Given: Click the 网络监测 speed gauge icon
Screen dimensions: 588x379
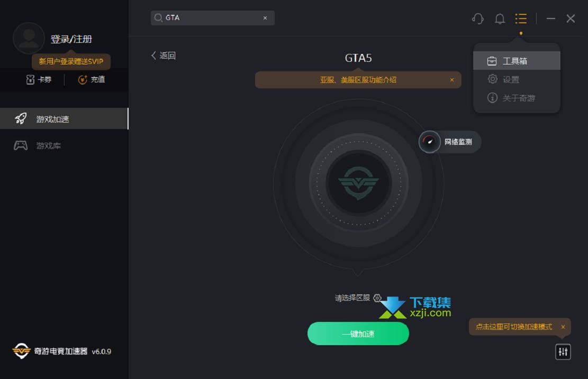Looking at the screenshot, I should (x=429, y=142).
